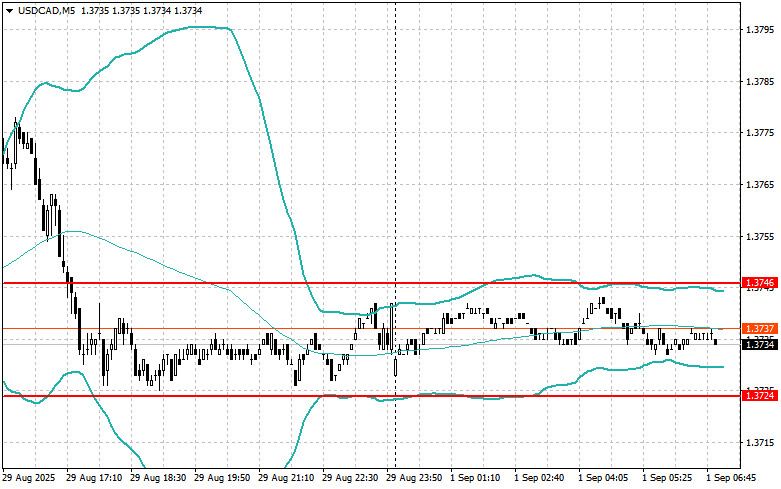Click the 1.3785 price scale label
The height and width of the screenshot is (489, 781).
pyautogui.click(x=760, y=81)
